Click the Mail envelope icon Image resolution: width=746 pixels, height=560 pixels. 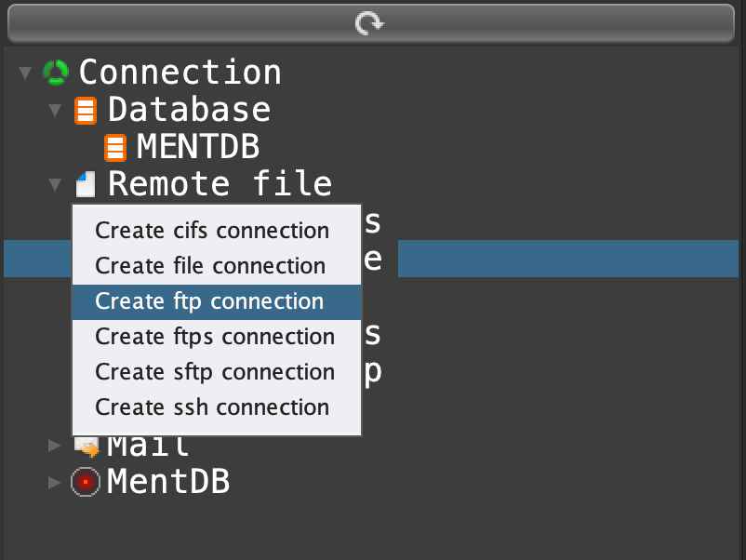point(87,447)
